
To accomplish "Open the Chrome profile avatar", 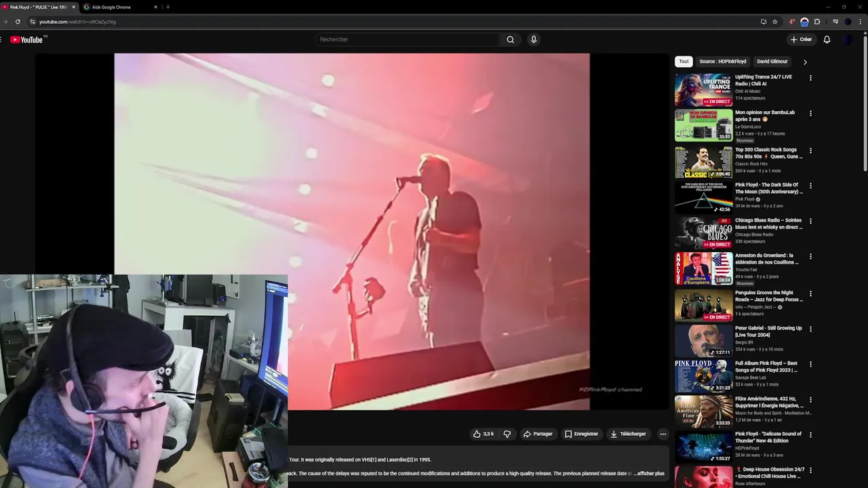I will tap(848, 22).
